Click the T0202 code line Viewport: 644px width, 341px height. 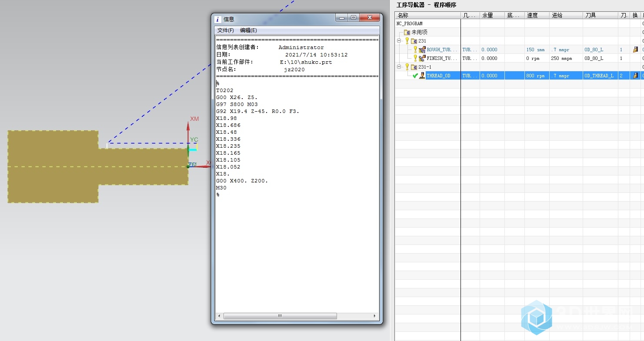pyautogui.click(x=225, y=90)
